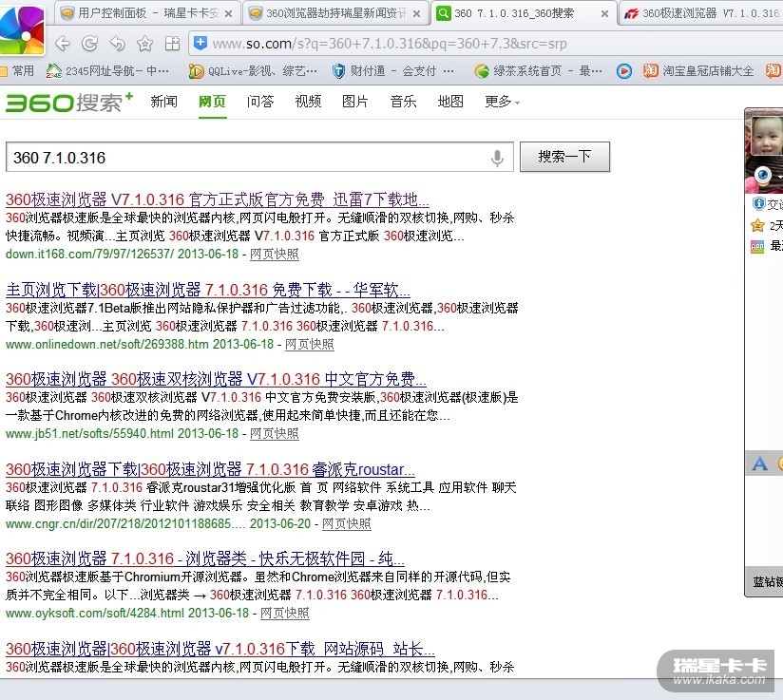Open result 睿派克roustar link
Image resolution: width=783 pixels, height=700 pixels.
point(210,469)
